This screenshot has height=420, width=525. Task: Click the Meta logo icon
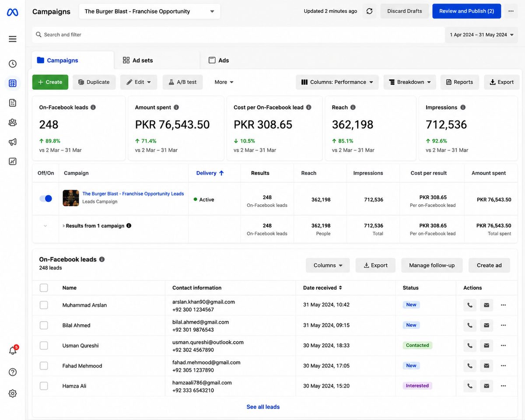[x=12, y=12]
